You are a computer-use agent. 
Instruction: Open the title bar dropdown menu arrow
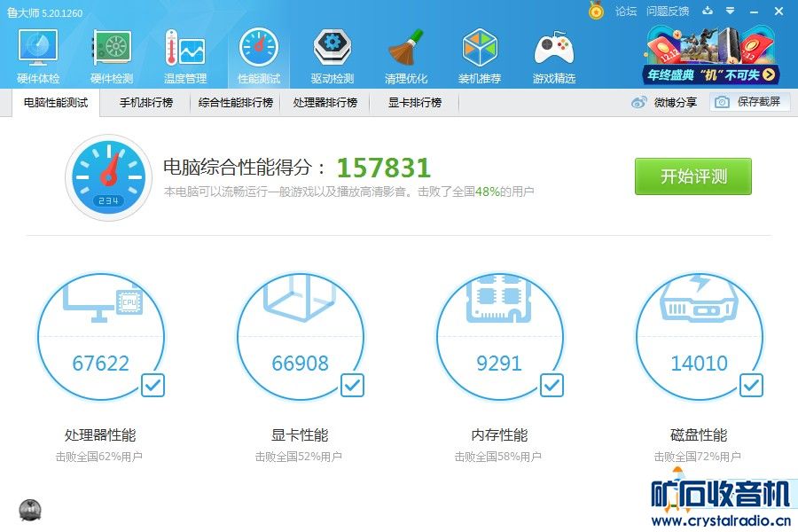pyautogui.click(x=730, y=11)
